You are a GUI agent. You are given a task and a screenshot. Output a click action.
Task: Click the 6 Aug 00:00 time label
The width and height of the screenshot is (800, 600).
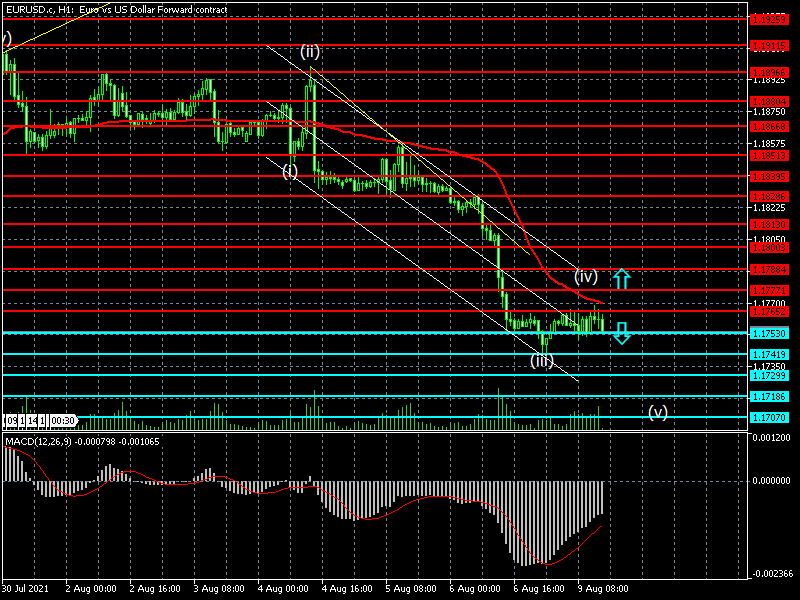(476, 588)
